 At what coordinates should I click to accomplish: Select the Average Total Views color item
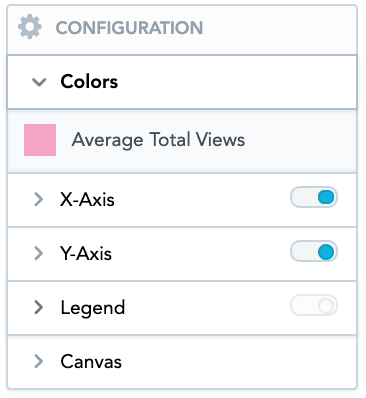182,140
